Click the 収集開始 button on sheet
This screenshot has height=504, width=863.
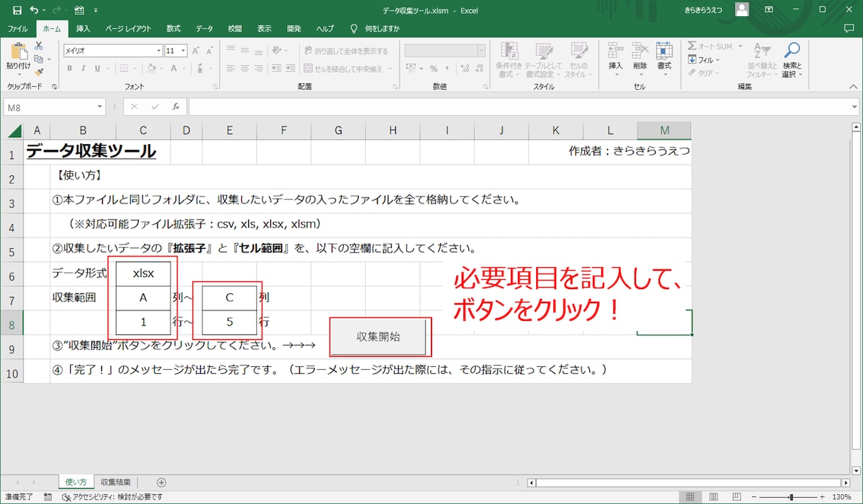[x=378, y=336]
